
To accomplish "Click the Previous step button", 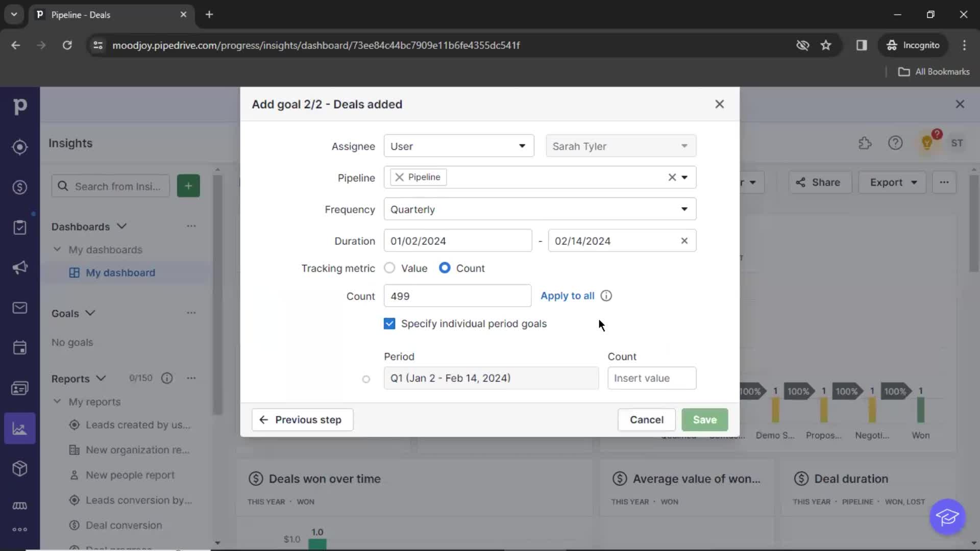I will click(302, 419).
